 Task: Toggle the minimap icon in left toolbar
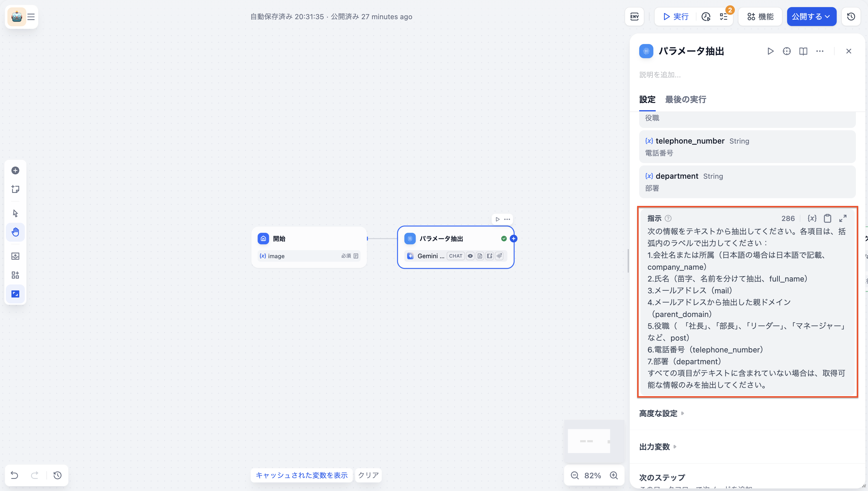pos(15,294)
